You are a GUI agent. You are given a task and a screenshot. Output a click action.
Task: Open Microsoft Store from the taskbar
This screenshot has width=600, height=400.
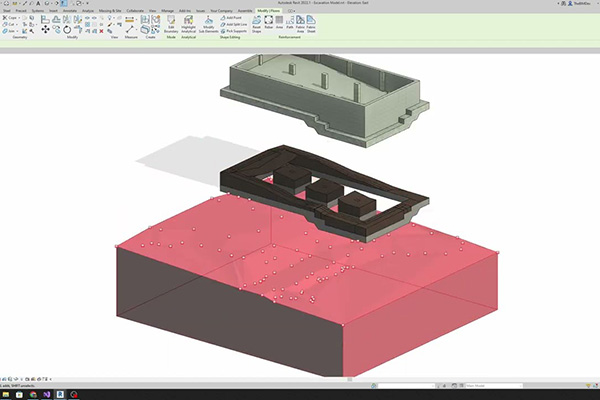(x=19, y=394)
